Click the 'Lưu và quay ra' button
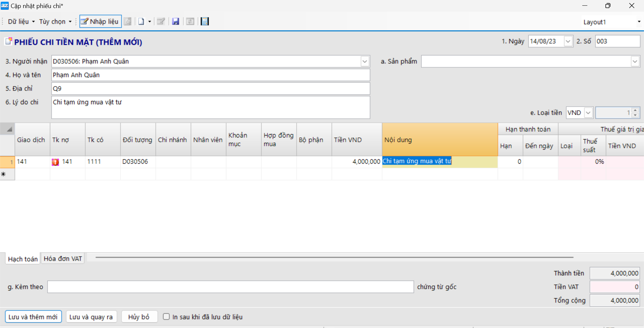The height and width of the screenshot is (328, 644). coord(91,317)
